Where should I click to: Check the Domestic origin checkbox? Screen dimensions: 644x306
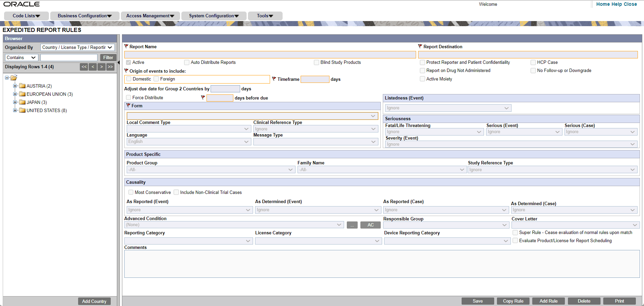(129, 78)
